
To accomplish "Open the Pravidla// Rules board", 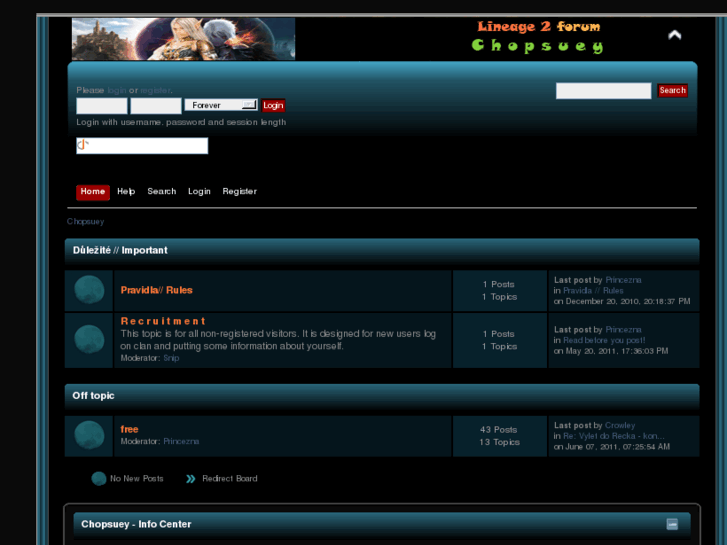I will tap(156, 290).
